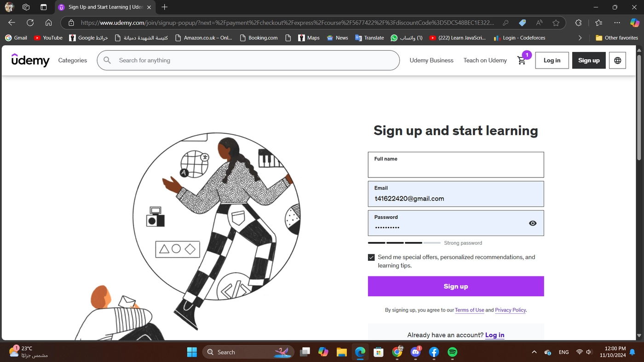Expand the Categories menu
Image resolution: width=644 pixels, height=362 pixels.
point(73,60)
